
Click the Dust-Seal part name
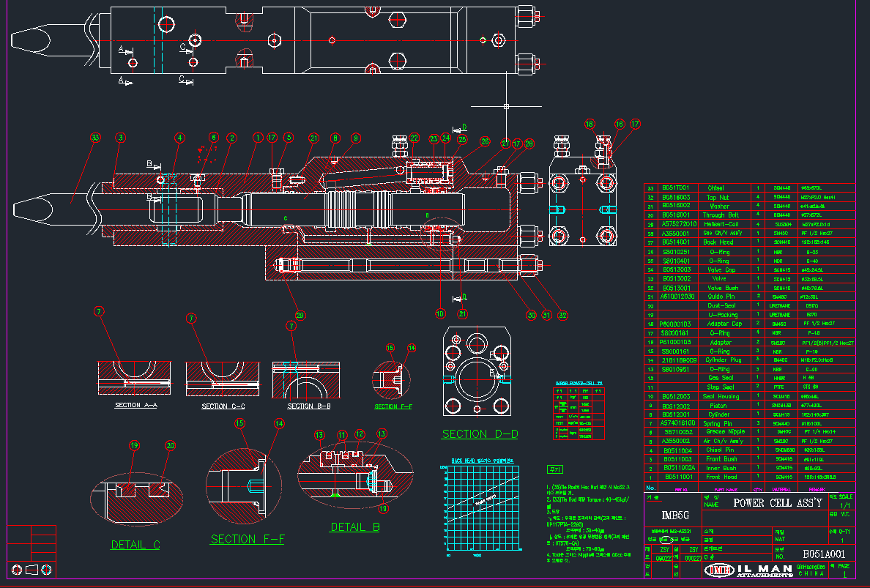pos(721,305)
